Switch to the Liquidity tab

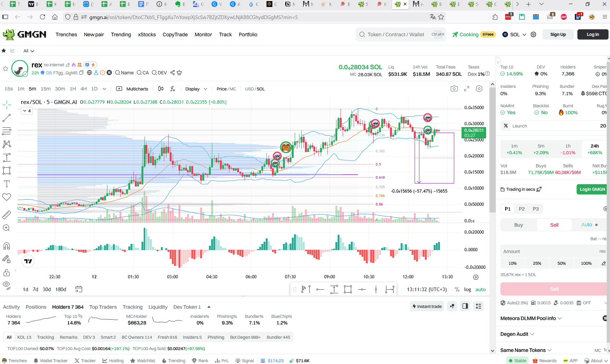[158, 307]
